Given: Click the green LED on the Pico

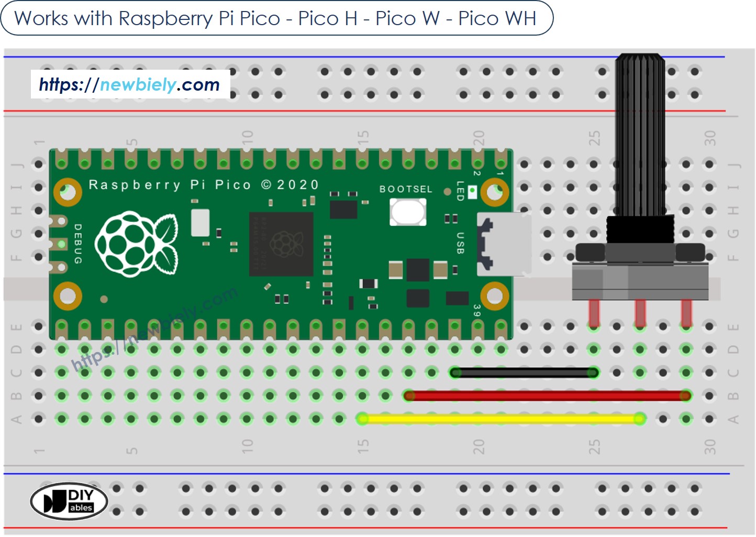Looking at the screenshot, I should coord(472,192).
